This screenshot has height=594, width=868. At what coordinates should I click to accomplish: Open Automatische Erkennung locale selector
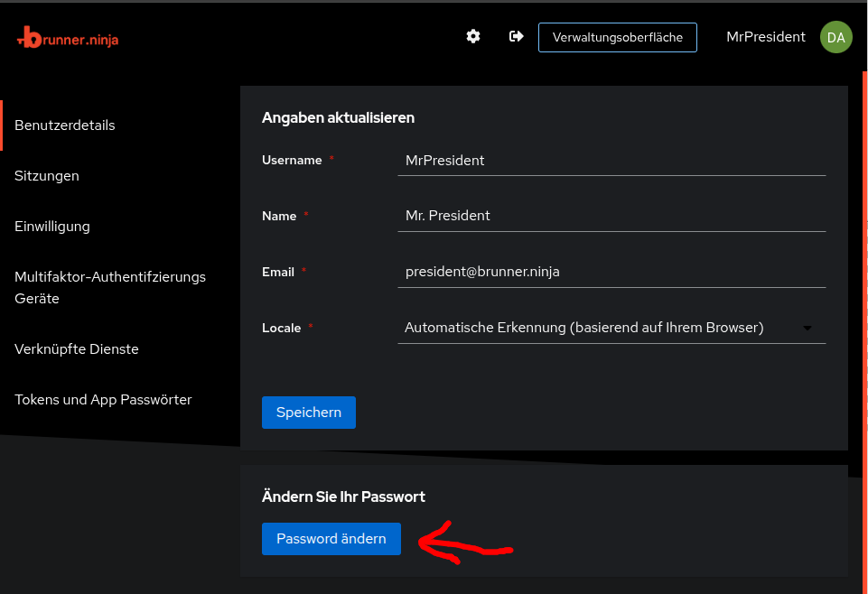pyautogui.click(x=611, y=328)
